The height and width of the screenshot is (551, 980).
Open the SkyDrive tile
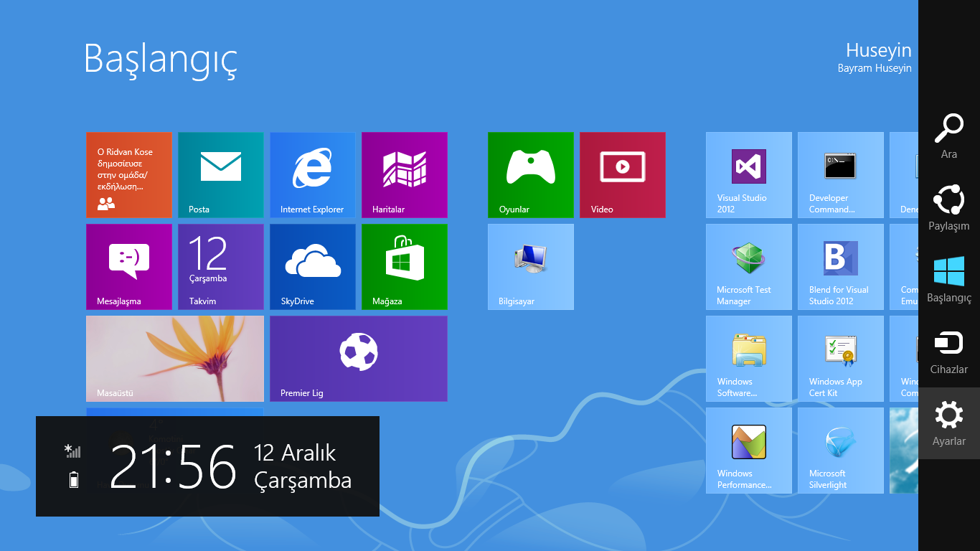[313, 267]
